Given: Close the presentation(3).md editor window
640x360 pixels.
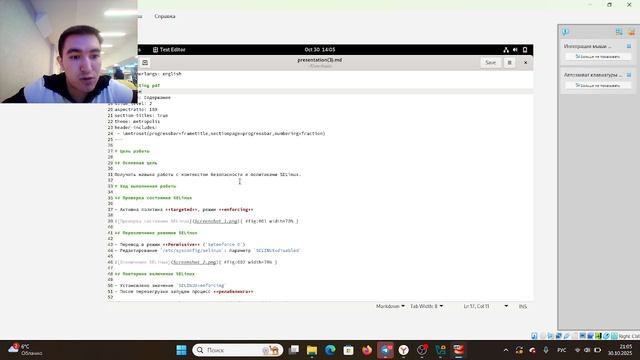Looking at the screenshot, I should point(525,62).
